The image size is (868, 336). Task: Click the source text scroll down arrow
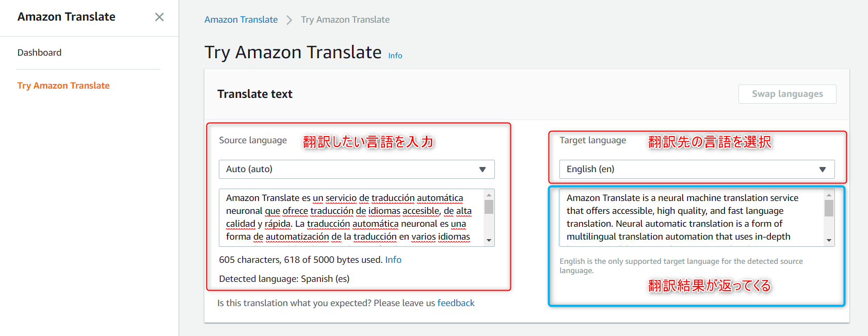tap(489, 240)
